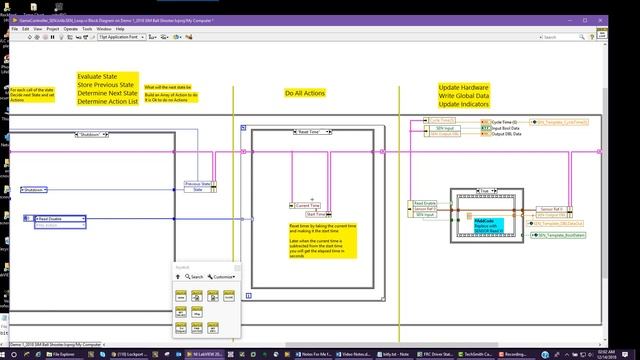The image size is (640, 360).
Task: Toggle Highlight Execution light bulb
Action: [62, 37]
